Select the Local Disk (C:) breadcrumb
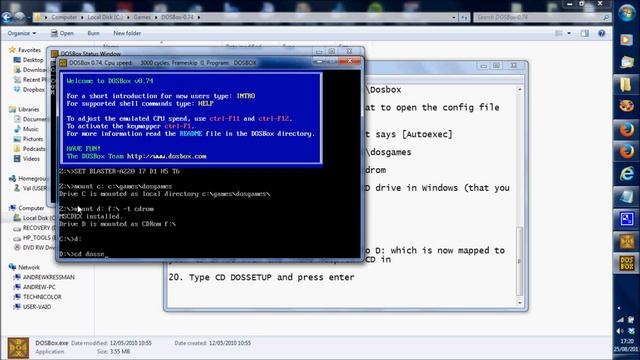The image size is (640, 360). pos(105,17)
